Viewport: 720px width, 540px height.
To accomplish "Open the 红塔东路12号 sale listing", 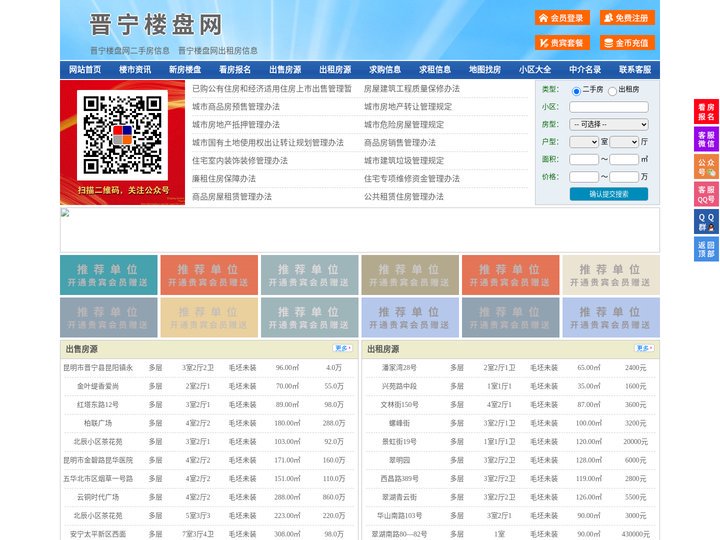I will [98, 405].
